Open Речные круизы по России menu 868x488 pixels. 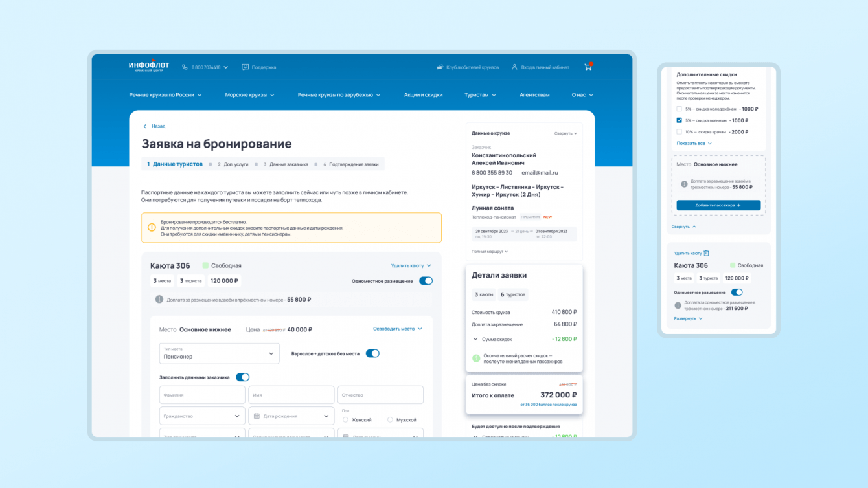165,95
